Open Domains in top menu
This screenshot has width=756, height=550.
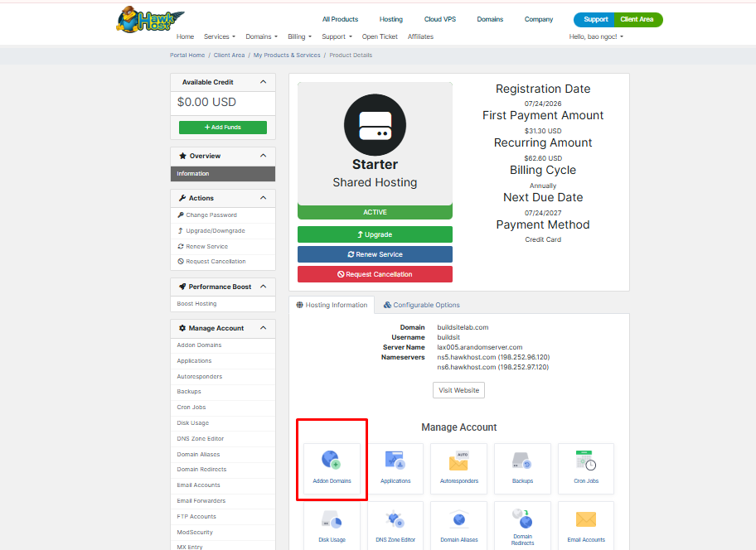tap(490, 19)
